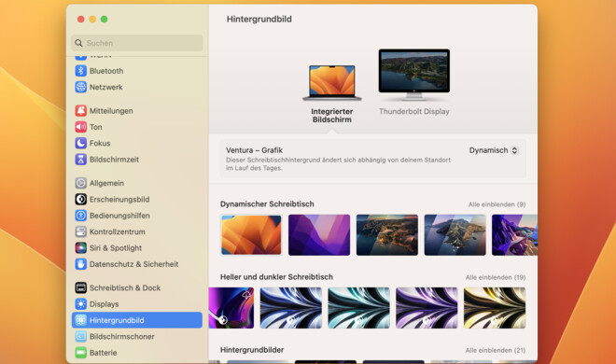Select Integrierter Bildschirm display

click(x=332, y=93)
